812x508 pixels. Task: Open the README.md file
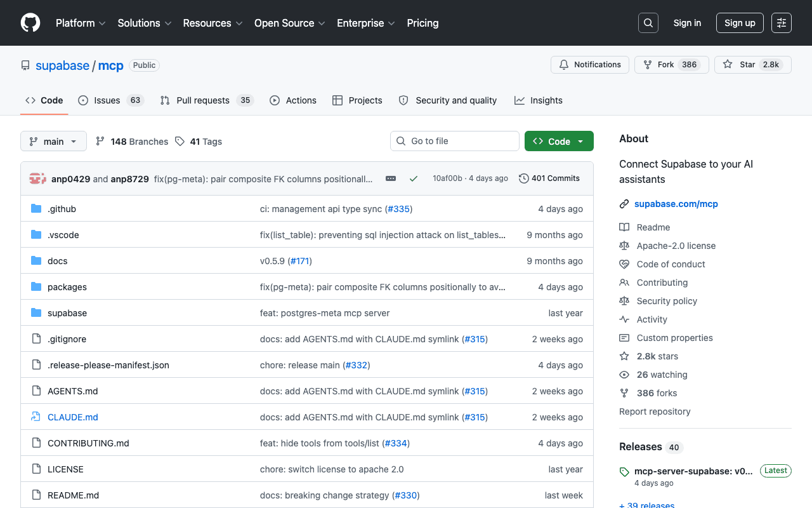tap(73, 495)
